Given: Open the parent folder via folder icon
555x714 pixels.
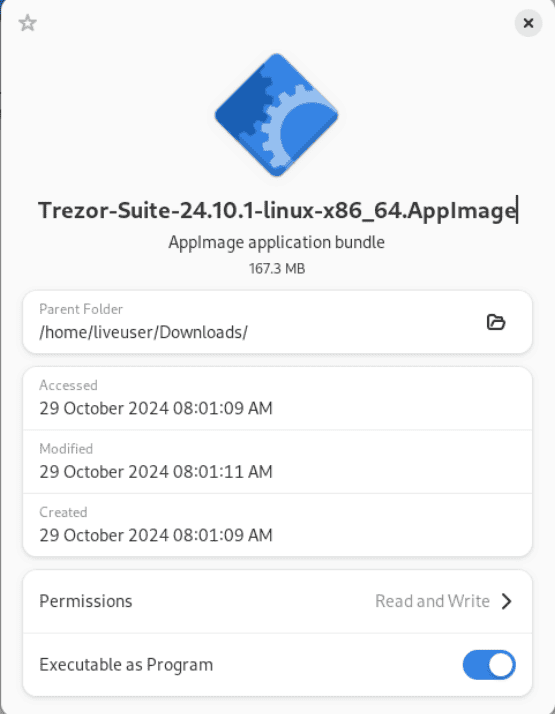Looking at the screenshot, I should tap(496, 322).
